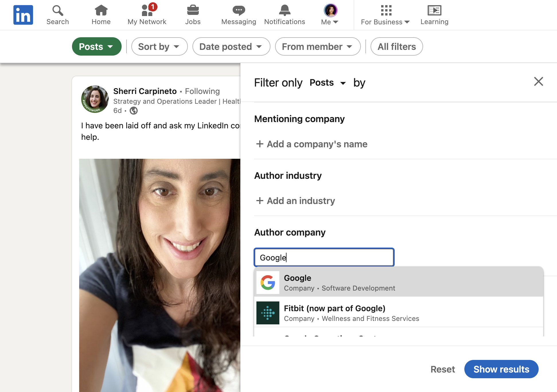
Task: Open Messaging chat bubble icon
Action: point(239,11)
